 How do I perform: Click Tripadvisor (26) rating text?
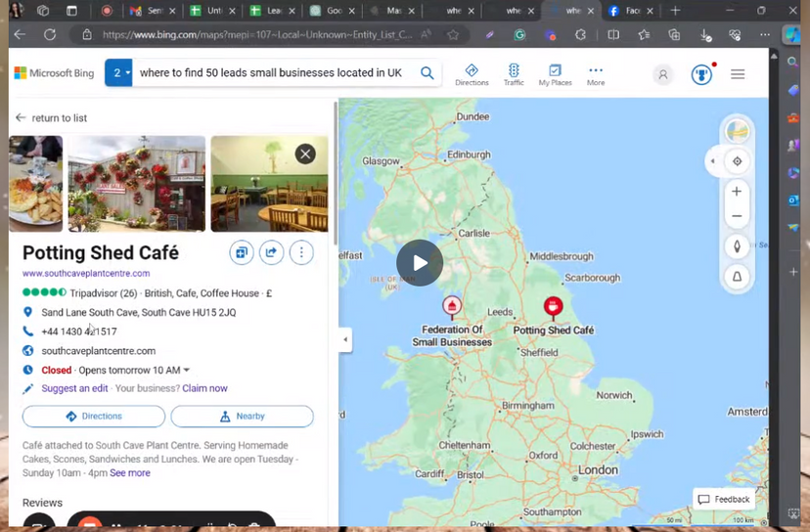[104, 293]
